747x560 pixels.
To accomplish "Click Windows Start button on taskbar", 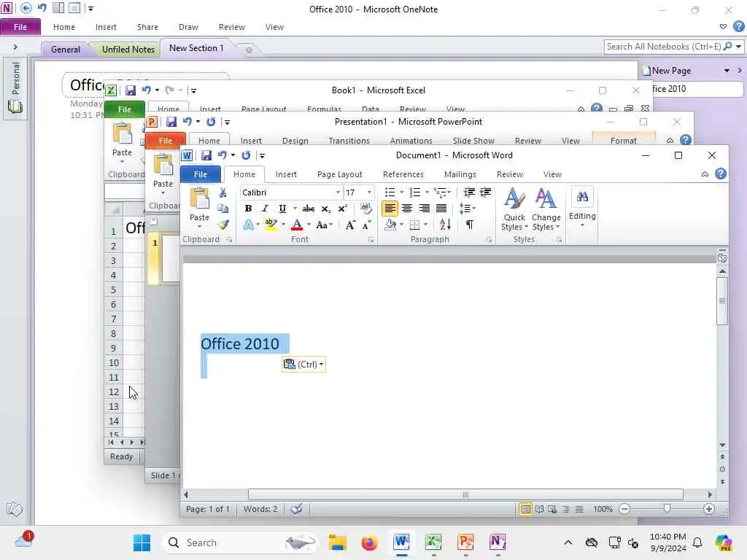I will 142,542.
